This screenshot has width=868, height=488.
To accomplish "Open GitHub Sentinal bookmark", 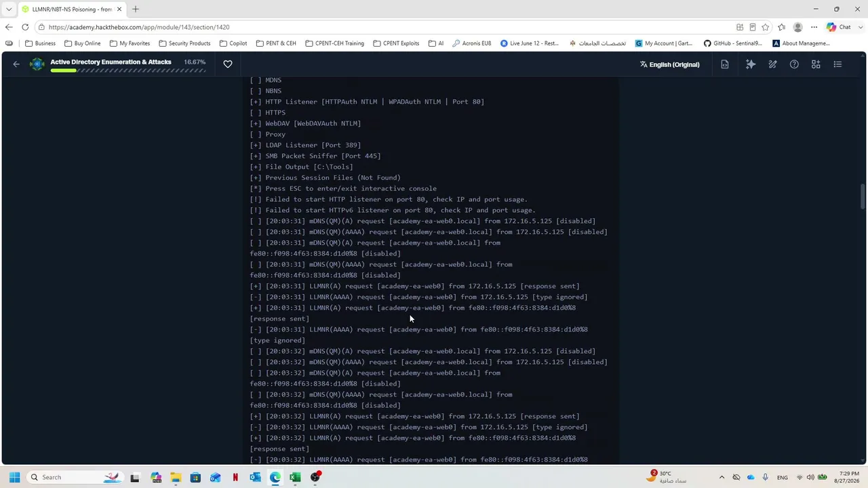I will pyautogui.click(x=732, y=43).
